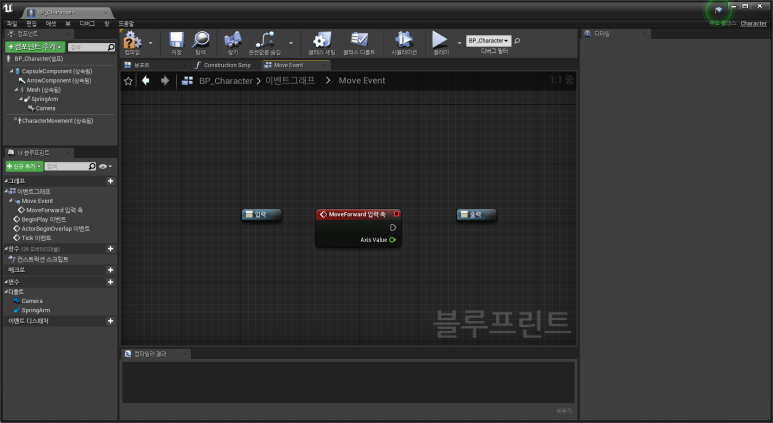This screenshot has height=423, width=773.
Task: Select the Move Event tab
Action: (295, 65)
